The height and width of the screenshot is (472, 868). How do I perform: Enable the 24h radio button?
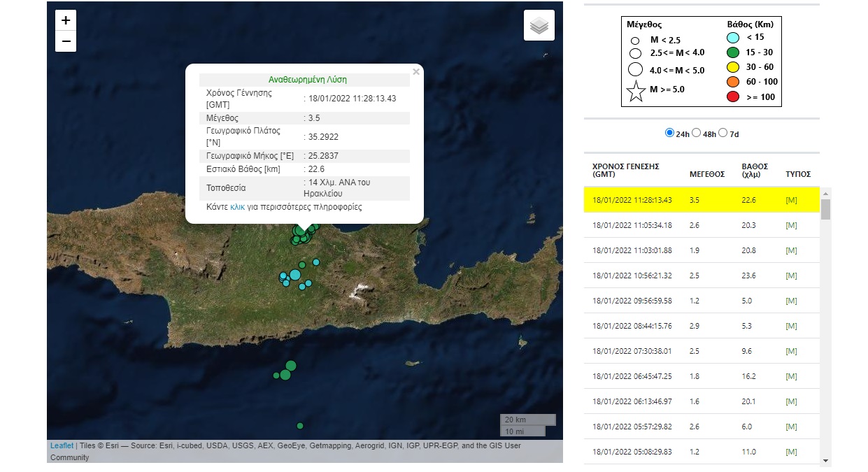tap(669, 132)
